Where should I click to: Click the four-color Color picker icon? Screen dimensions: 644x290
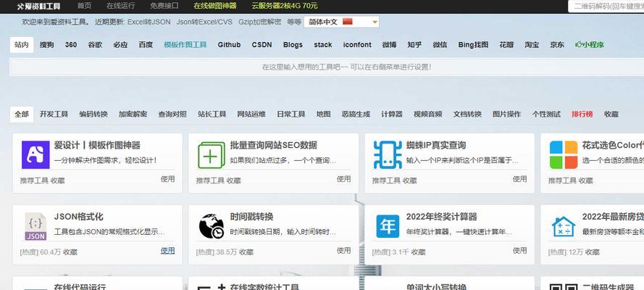[x=564, y=155]
